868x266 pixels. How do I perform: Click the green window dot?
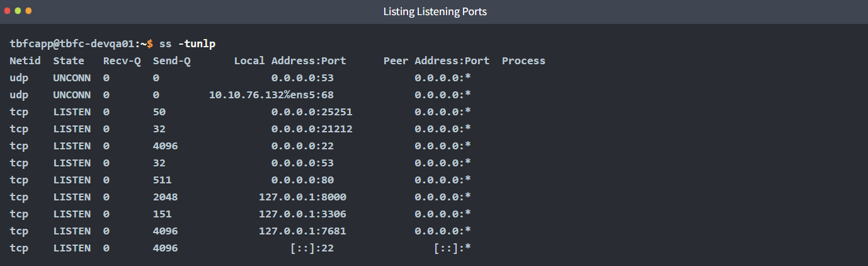[18, 11]
